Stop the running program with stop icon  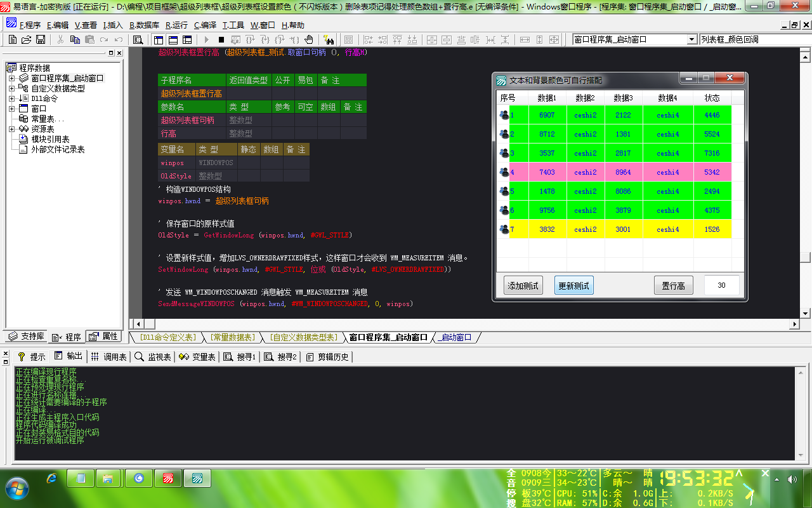[x=221, y=39]
